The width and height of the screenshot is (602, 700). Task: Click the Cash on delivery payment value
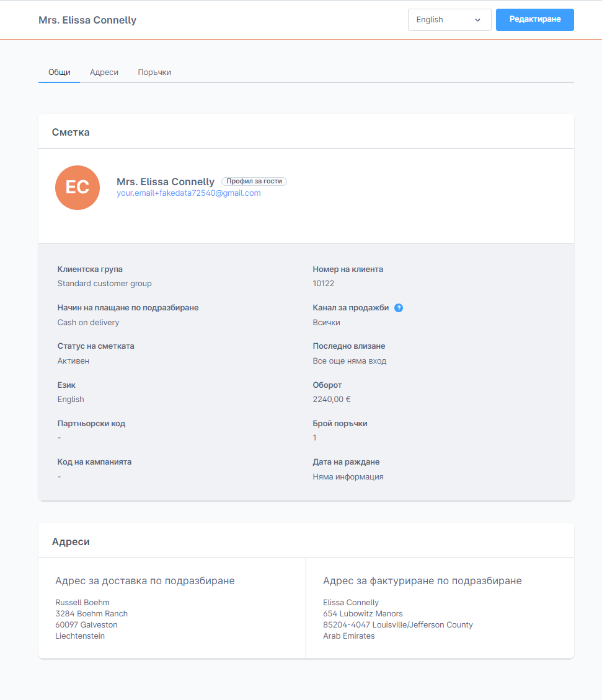coord(88,322)
